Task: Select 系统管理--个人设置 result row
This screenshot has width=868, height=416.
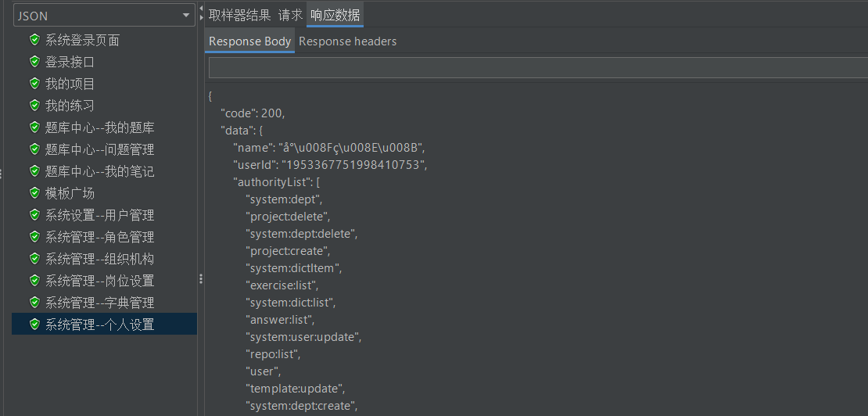Action: pyautogui.click(x=104, y=325)
